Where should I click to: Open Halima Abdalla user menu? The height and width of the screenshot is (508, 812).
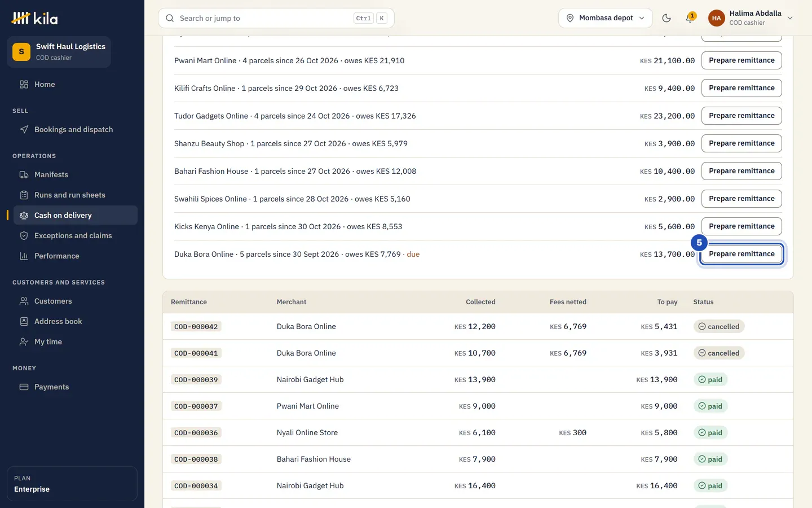(x=751, y=18)
